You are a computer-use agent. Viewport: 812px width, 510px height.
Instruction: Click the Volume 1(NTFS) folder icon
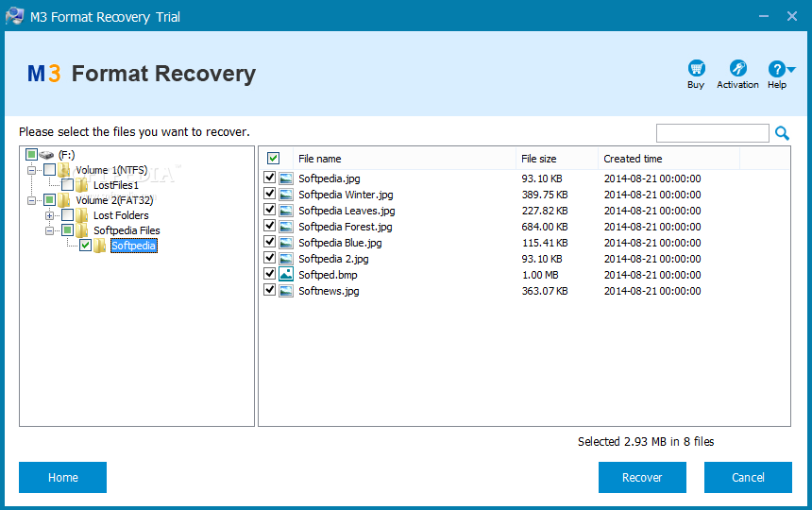[x=64, y=170]
